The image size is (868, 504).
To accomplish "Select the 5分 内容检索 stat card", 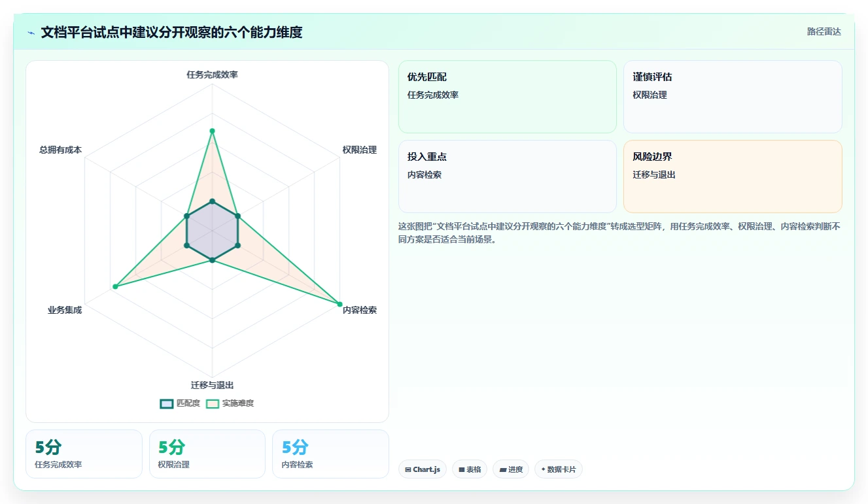I will point(330,454).
